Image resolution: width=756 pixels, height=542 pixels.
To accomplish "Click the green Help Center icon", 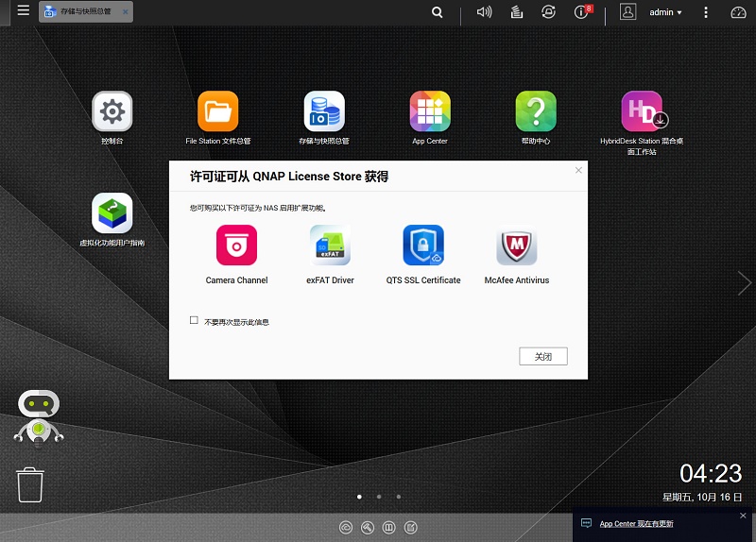I will click(536, 111).
